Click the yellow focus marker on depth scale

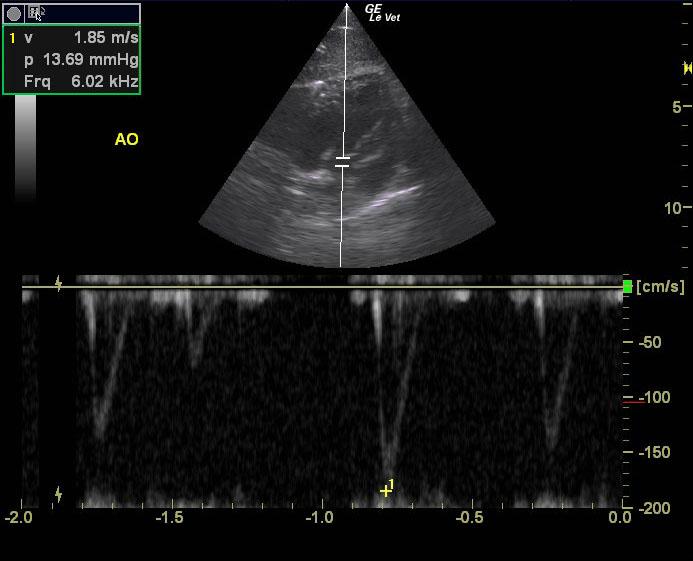tap(688, 68)
